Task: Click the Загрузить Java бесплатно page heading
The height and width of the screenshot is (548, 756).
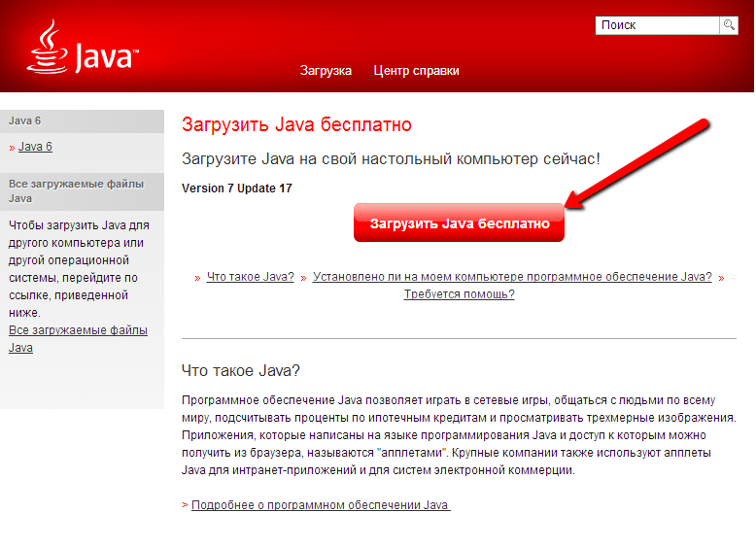Action: [x=296, y=124]
